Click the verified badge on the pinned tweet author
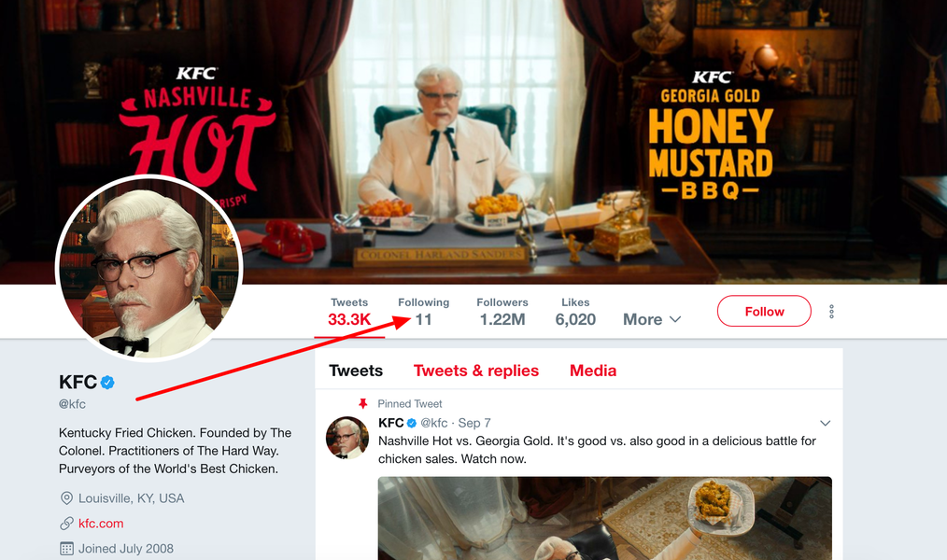The width and height of the screenshot is (947, 560). (409, 423)
